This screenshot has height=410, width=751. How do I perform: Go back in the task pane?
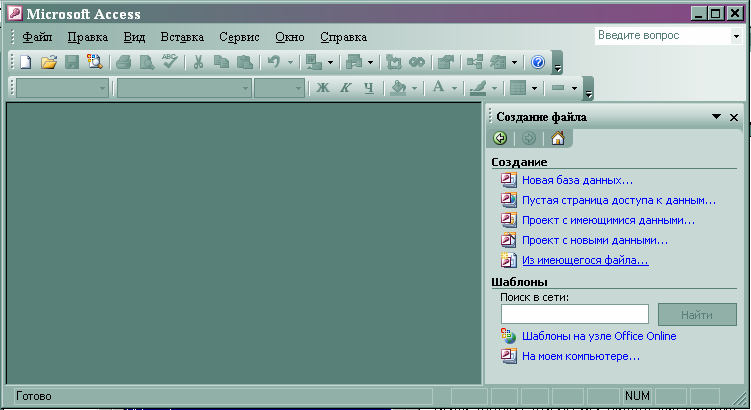[x=500, y=138]
